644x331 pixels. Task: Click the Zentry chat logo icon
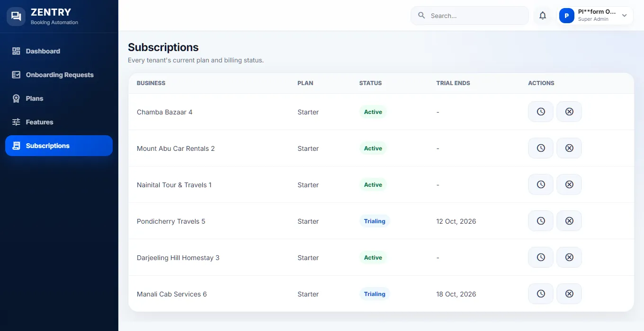16,16
